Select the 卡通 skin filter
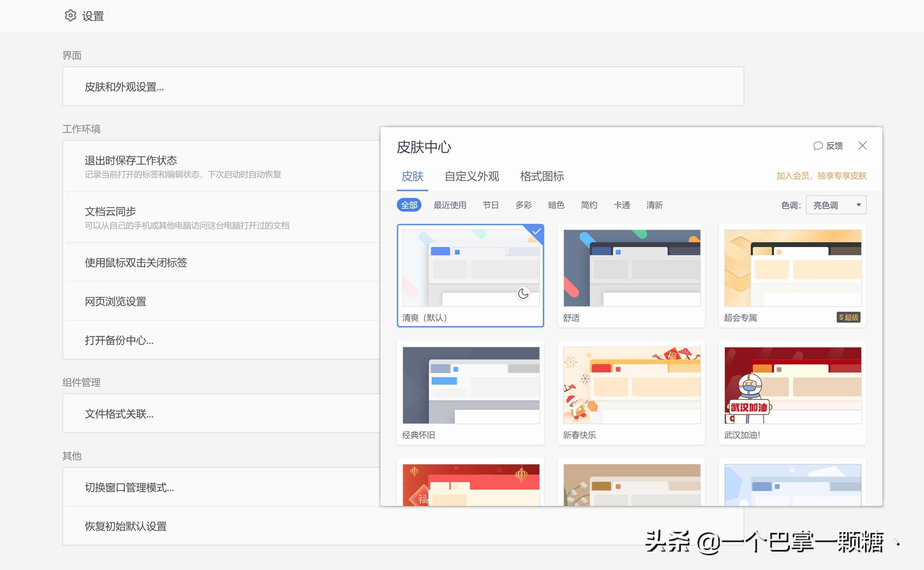 622,205
